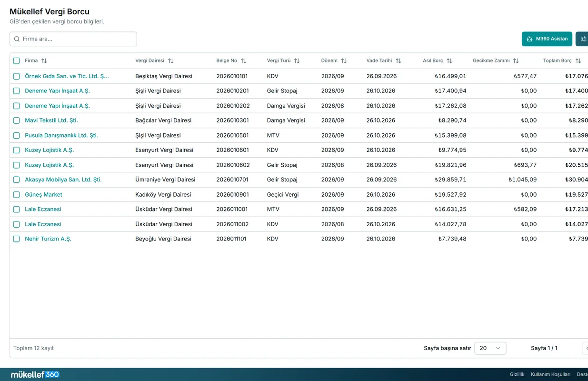588x381 pixels.
Task: Click the Vergi Türü column header label
Action: click(279, 61)
